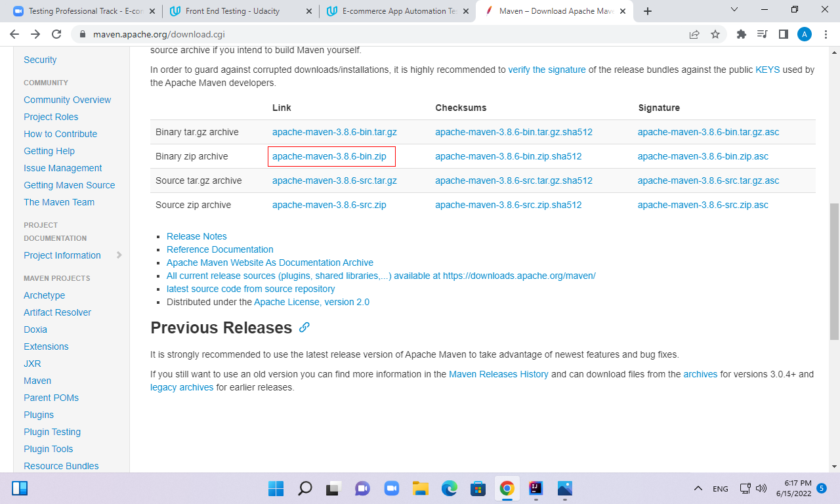Open the Community Overview sidebar link
840x504 pixels.
68,100
